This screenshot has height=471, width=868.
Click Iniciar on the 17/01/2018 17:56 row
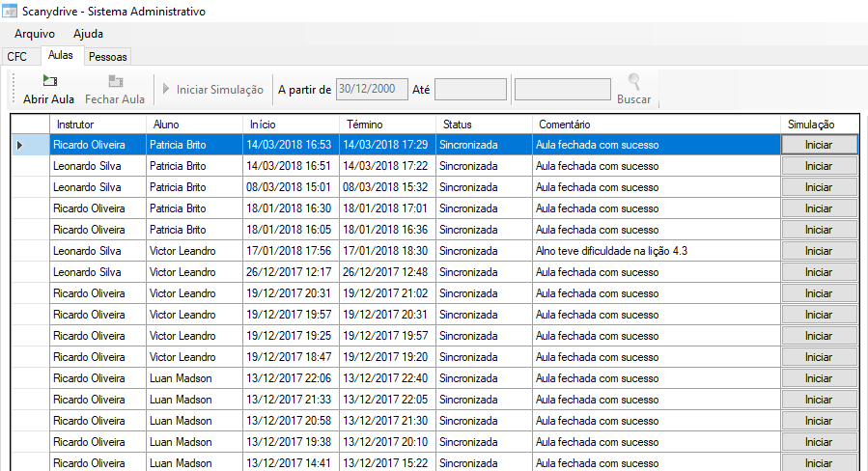[x=818, y=251]
